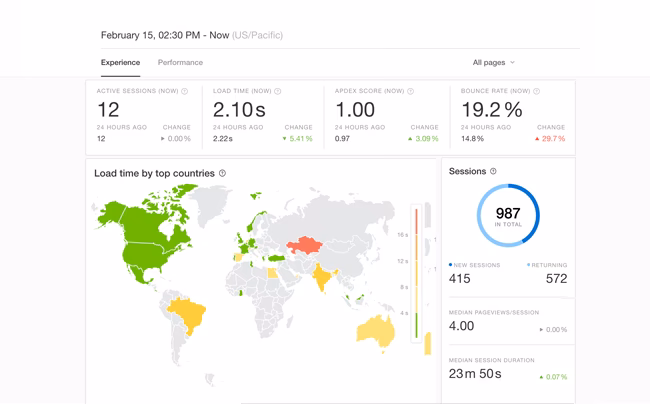Click the Bounce Rate value 19.2 %
The height and width of the screenshot is (404, 650).
tap(492, 110)
